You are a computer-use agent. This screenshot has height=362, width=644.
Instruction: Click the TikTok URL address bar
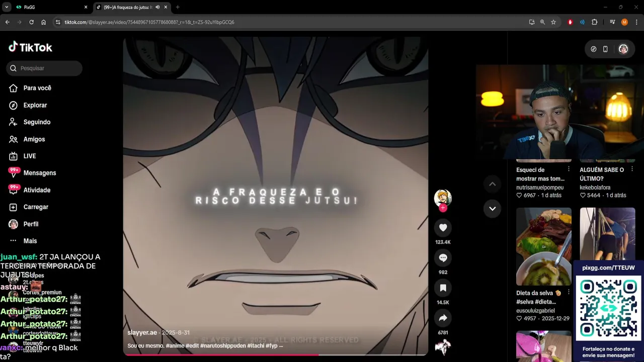(292, 22)
